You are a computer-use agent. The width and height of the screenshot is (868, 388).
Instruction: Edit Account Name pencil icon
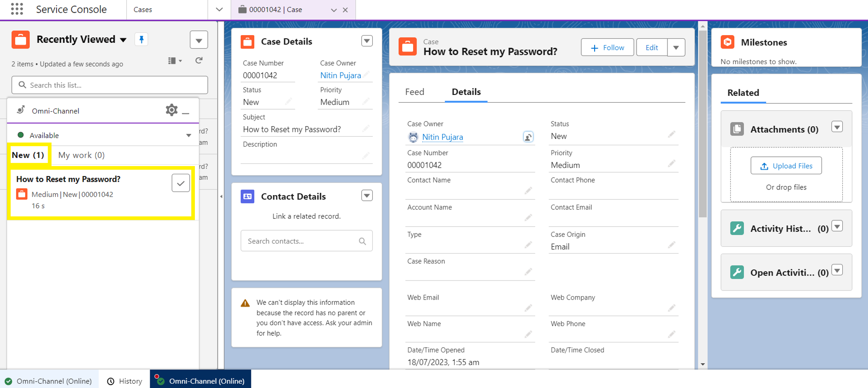pos(528,218)
